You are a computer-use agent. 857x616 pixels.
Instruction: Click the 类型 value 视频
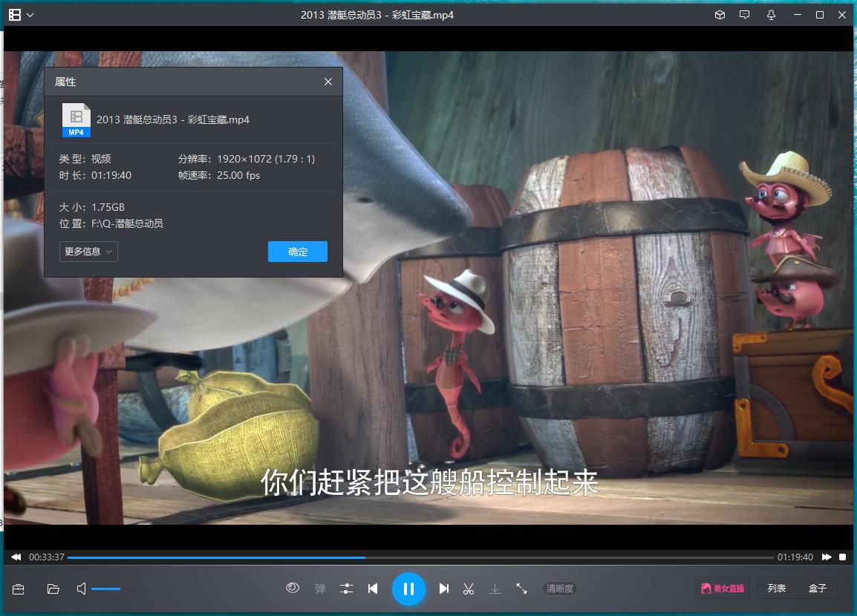pyautogui.click(x=101, y=159)
